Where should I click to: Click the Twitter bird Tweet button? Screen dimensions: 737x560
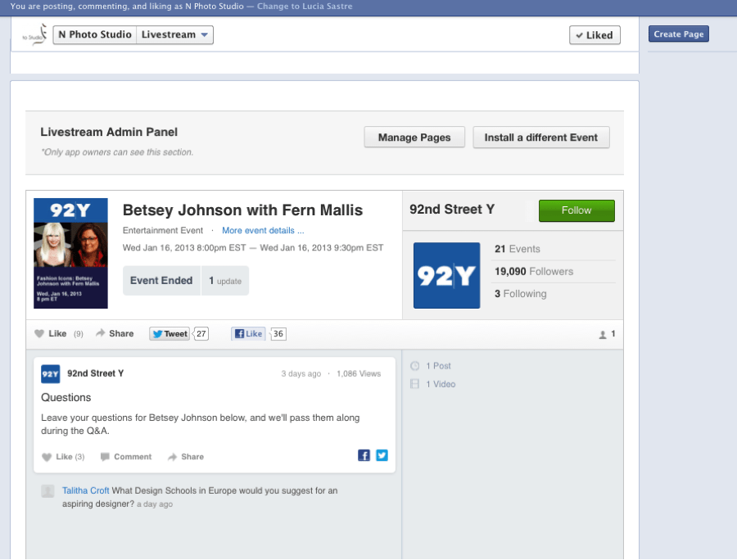(170, 333)
